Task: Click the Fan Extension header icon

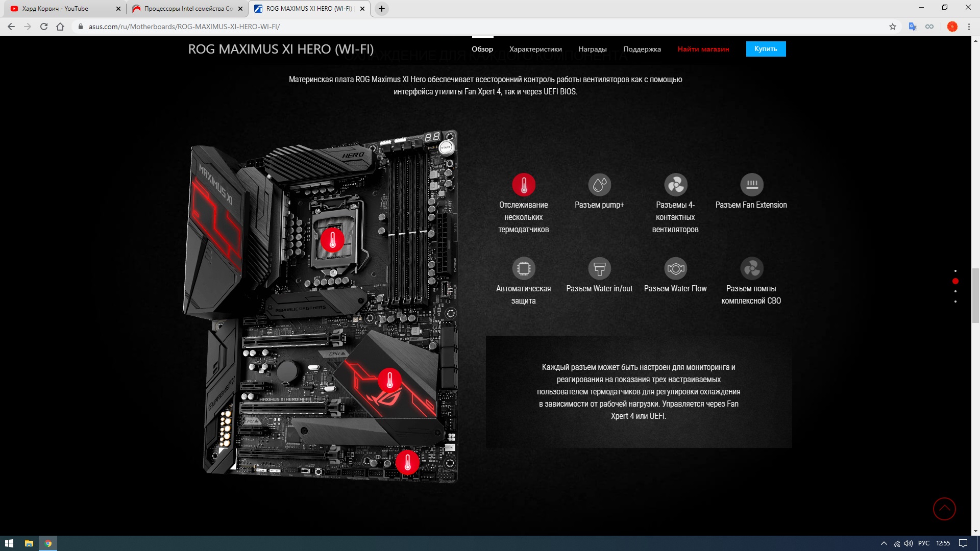Action: [751, 185]
